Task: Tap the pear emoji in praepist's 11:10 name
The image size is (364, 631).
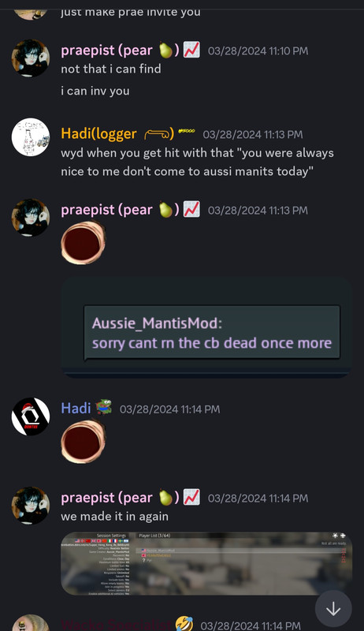Action: [165, 50]
